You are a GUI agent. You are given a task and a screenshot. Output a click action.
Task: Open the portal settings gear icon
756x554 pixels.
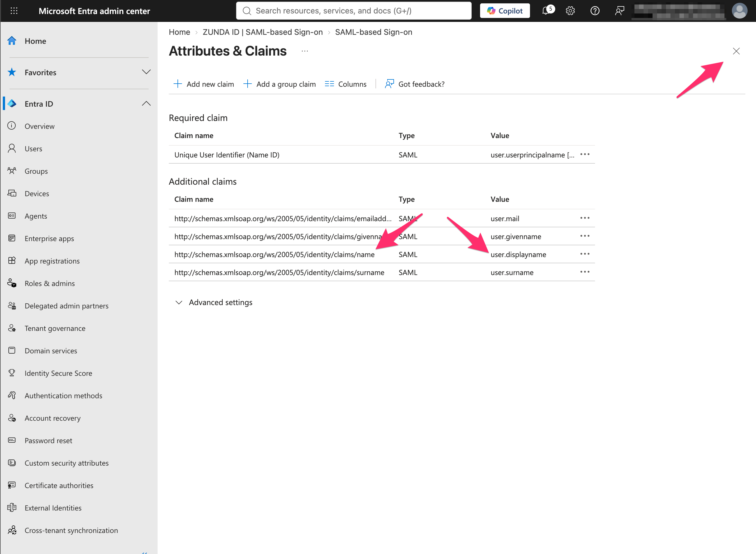point(570,11)
